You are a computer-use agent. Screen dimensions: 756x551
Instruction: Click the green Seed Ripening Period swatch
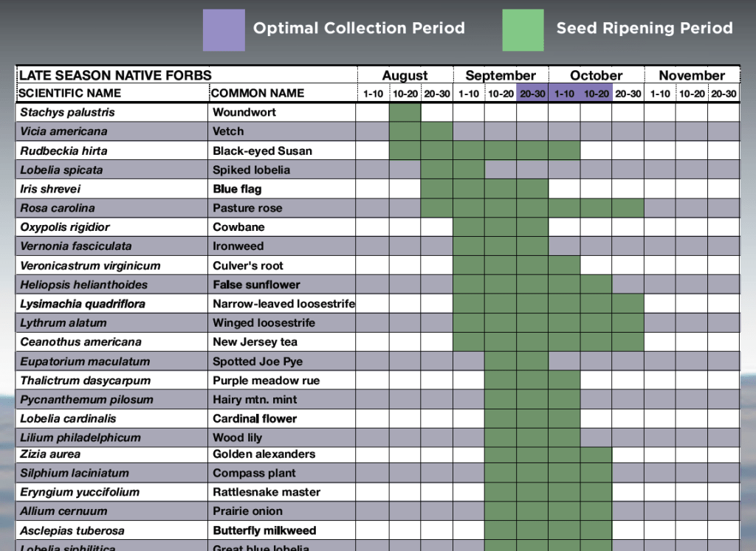click(523, 30)
